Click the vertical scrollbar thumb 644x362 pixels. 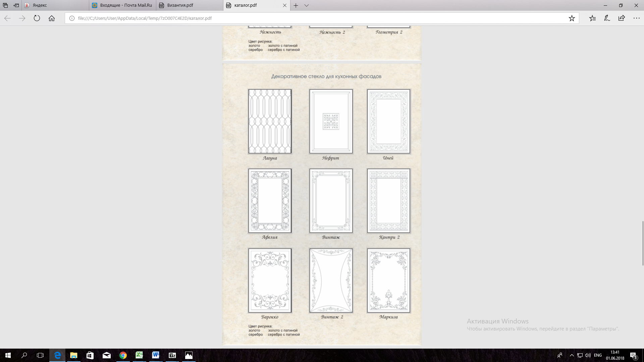pos(643,243)
